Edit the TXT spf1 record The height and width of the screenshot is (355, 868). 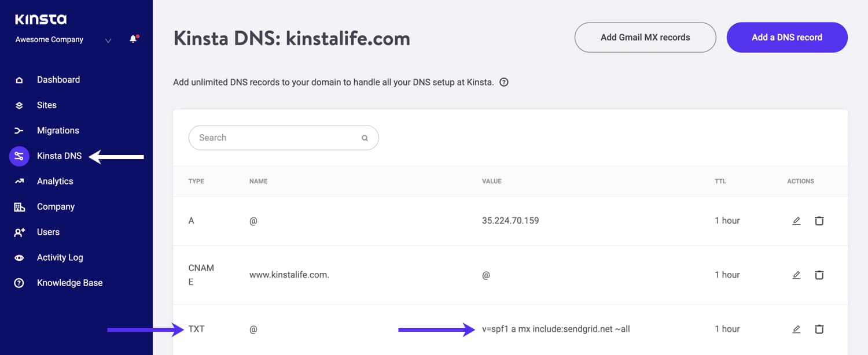[x=796, y=330]
